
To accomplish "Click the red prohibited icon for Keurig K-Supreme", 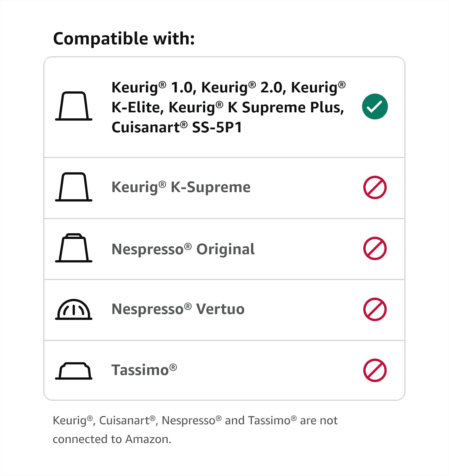I will [375, 187].
